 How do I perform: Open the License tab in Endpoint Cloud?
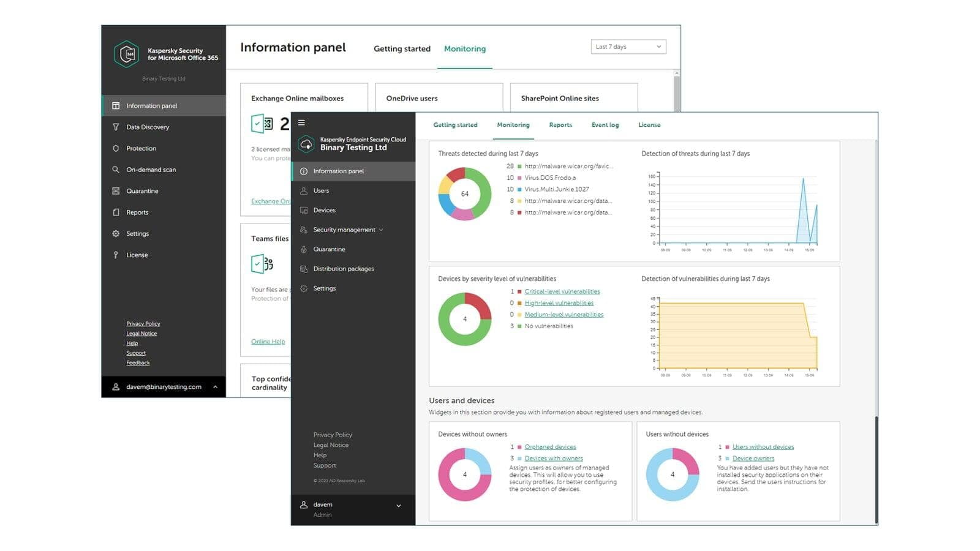point(649,125)
